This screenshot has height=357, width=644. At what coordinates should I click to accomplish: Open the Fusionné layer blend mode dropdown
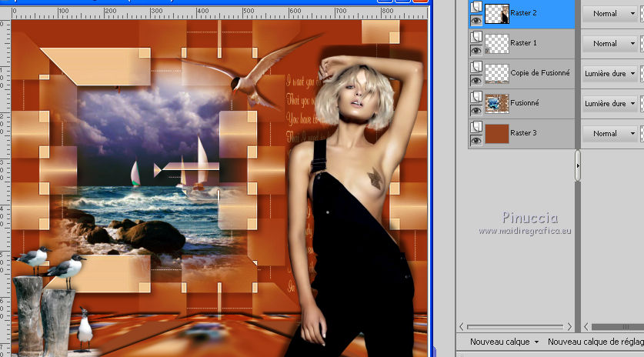[x=609, y=104]
